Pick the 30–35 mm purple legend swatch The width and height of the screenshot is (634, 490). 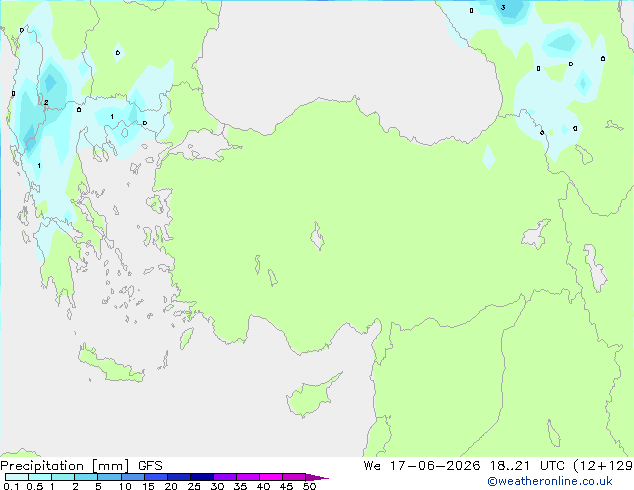225,477
